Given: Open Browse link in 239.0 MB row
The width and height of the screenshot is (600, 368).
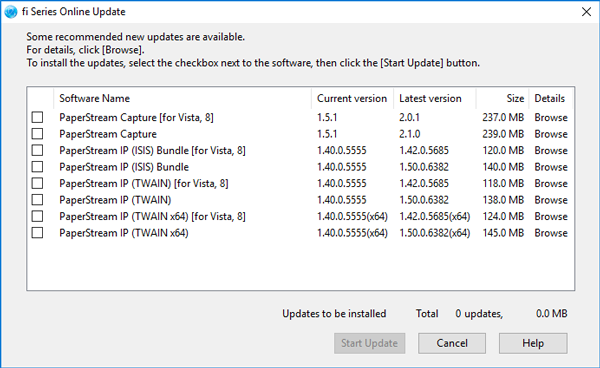Looking at the screenshot, I should 551,134.
